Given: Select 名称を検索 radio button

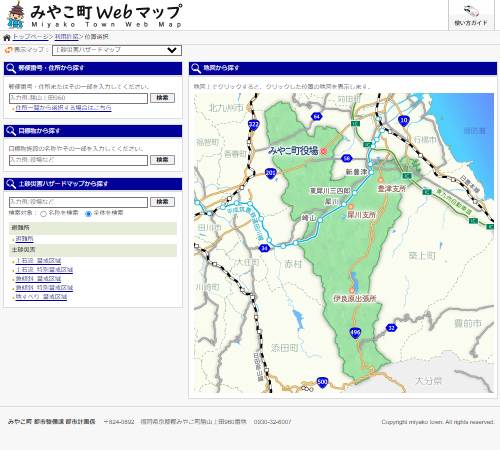Looking at the screenshot, I should point(43,214).
